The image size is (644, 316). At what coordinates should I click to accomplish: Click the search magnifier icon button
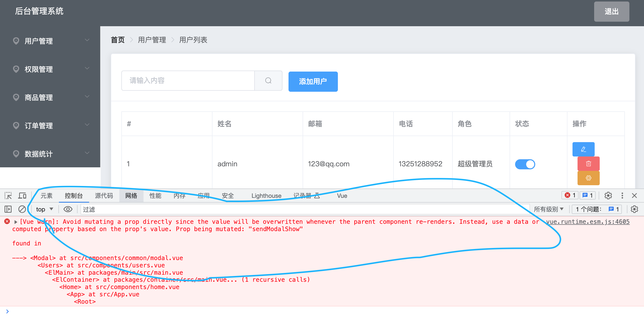click(268, 81)
